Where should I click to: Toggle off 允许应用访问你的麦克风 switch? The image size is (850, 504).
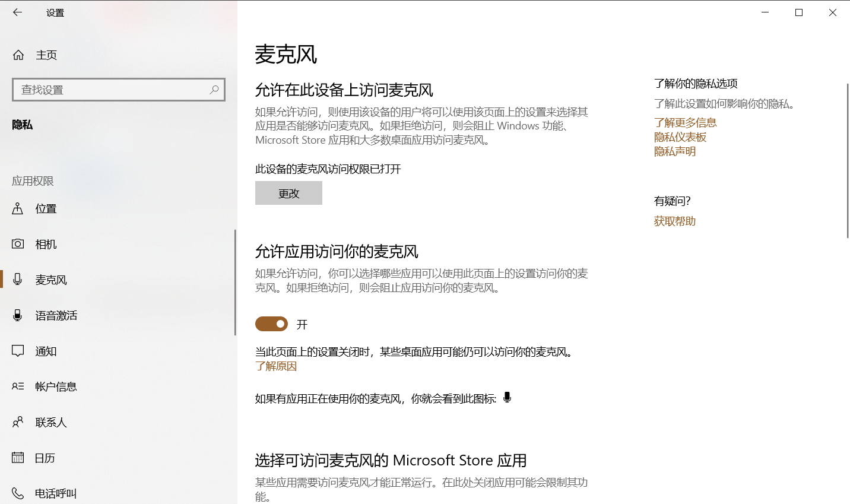click(271, 324)
